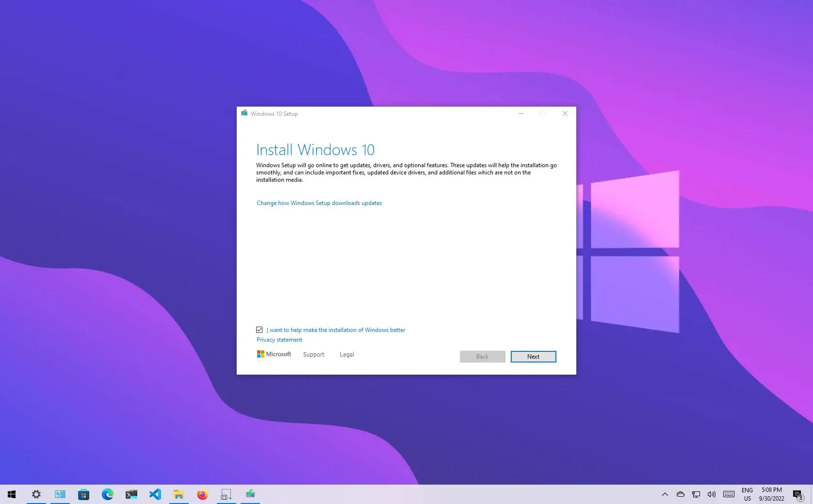Open Settings via the gear taskbar icon
Screen dimensions: 813x504
[36, 494]
